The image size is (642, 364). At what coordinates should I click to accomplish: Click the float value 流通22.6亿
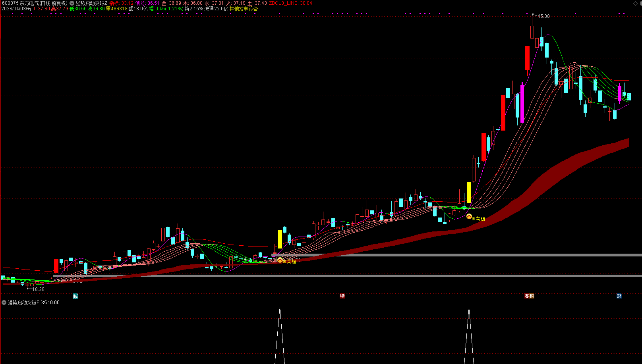pyautogui.click(x=216, y=9)
